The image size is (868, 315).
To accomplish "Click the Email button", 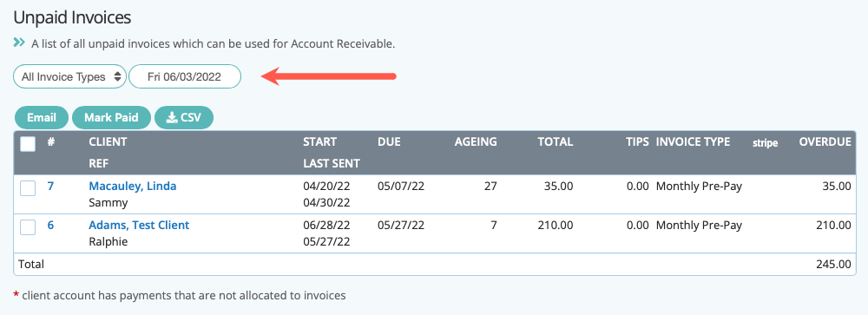I will point(42,117).
